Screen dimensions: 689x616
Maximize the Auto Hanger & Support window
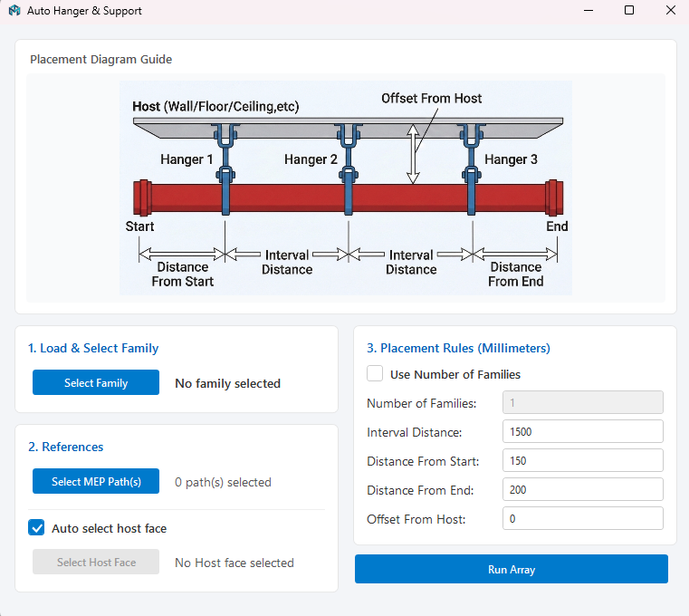[x=629, y=10]
